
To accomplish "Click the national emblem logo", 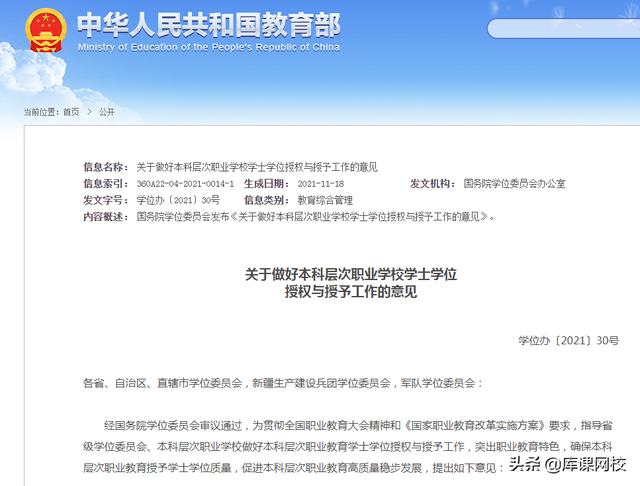I will [x=46, y=30].
